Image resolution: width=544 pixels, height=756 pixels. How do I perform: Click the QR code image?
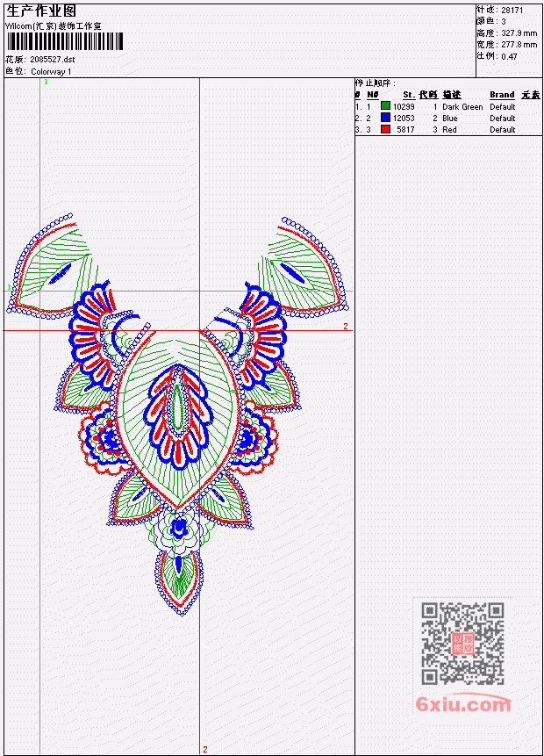pyautogui.click(x=462, y=643)
